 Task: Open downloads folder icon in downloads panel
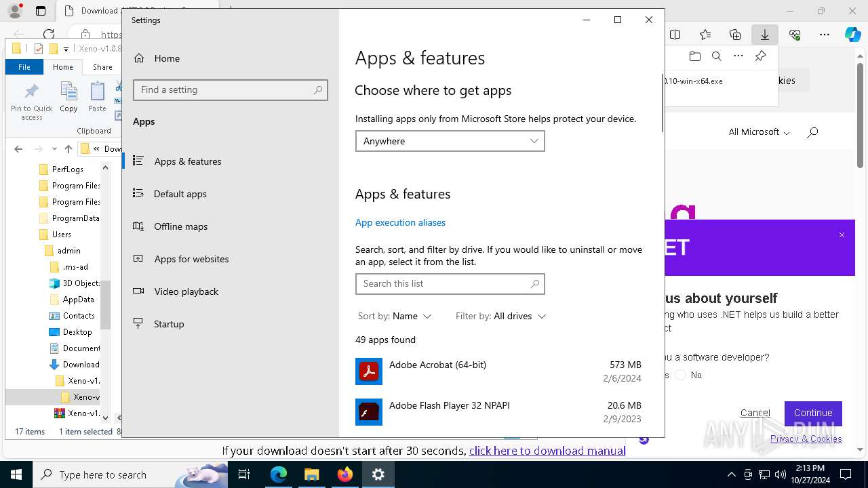click(694, 56)
